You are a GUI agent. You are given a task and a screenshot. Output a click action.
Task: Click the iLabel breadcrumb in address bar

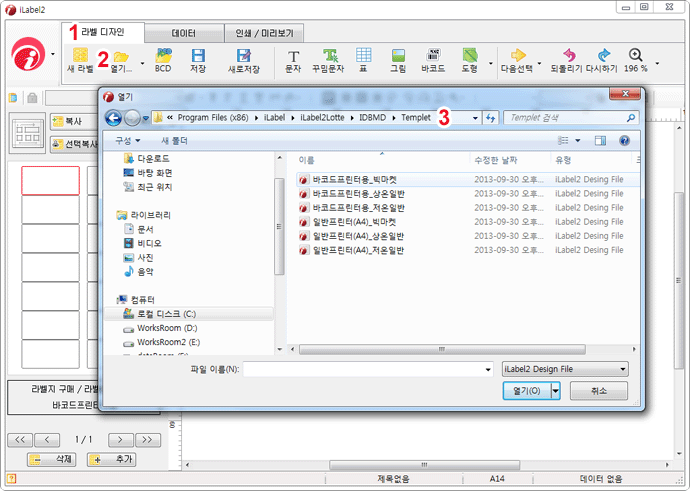[x=274, y=117]
